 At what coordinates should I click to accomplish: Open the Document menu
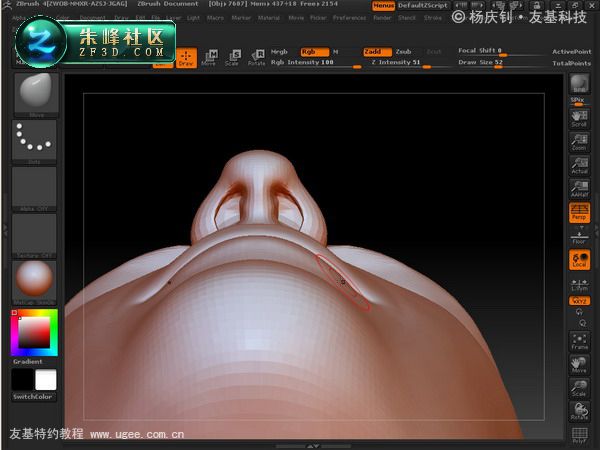[x=92, y=18]
